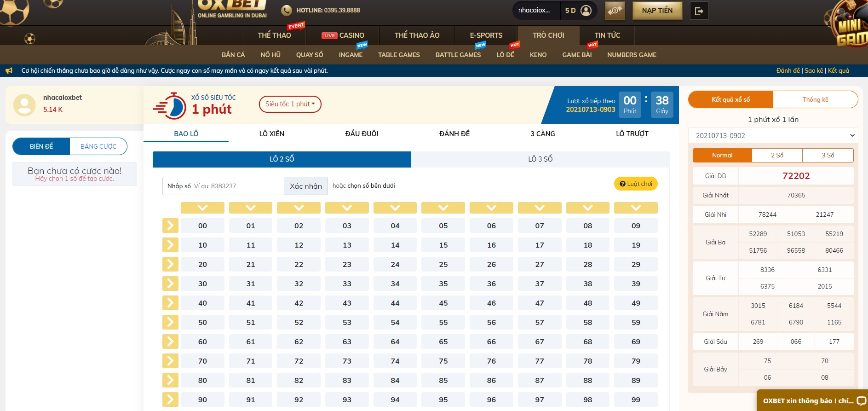Click the row arrow beside number 50
Viewport: 868px width, 411px height.
click(x=170, y=322)
